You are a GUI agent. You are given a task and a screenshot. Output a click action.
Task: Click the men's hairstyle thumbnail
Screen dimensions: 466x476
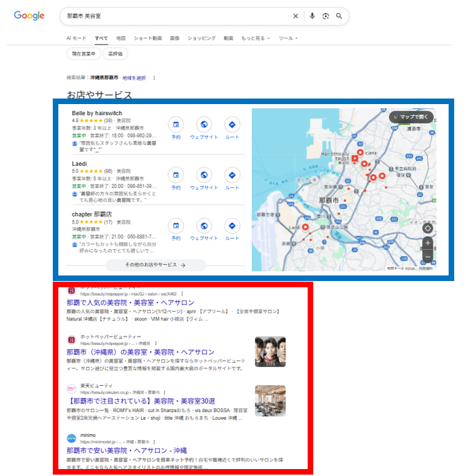pos(270,352)
